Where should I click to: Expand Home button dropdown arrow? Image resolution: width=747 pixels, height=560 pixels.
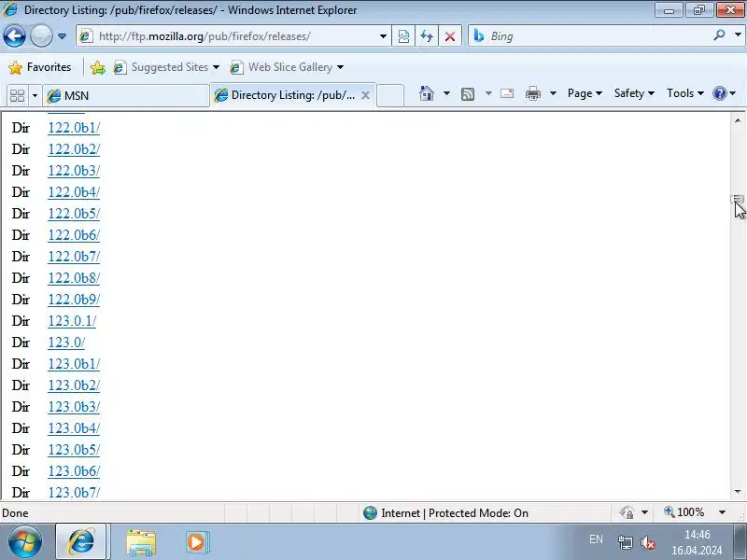(x=446, y=93)
